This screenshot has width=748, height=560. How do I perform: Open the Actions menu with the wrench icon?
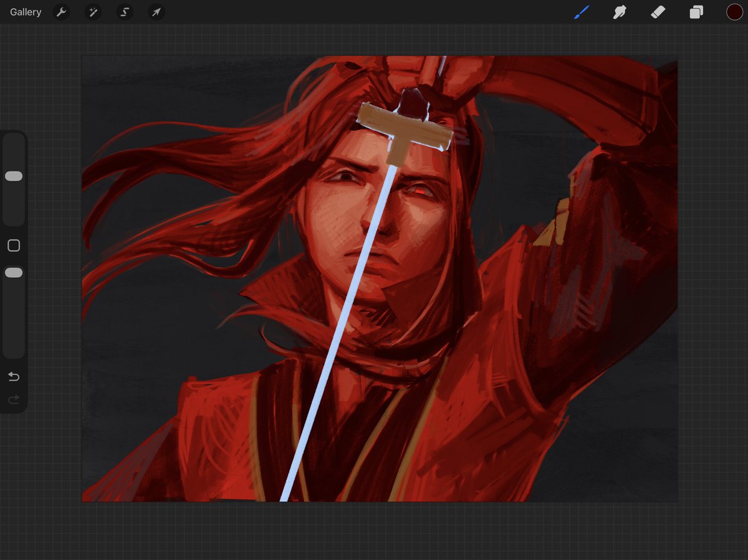click(x=61, y=12)
